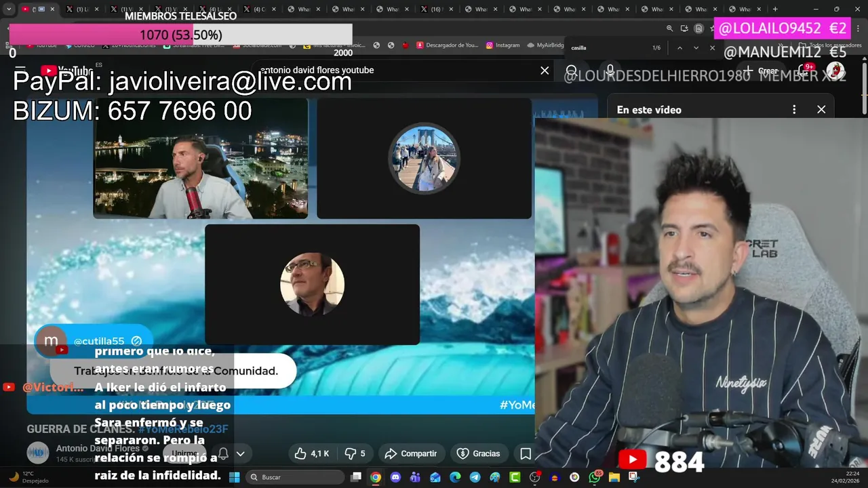Open the Antonio David Flores channel name
Screen dimensions: 868x488
[98, 448]
